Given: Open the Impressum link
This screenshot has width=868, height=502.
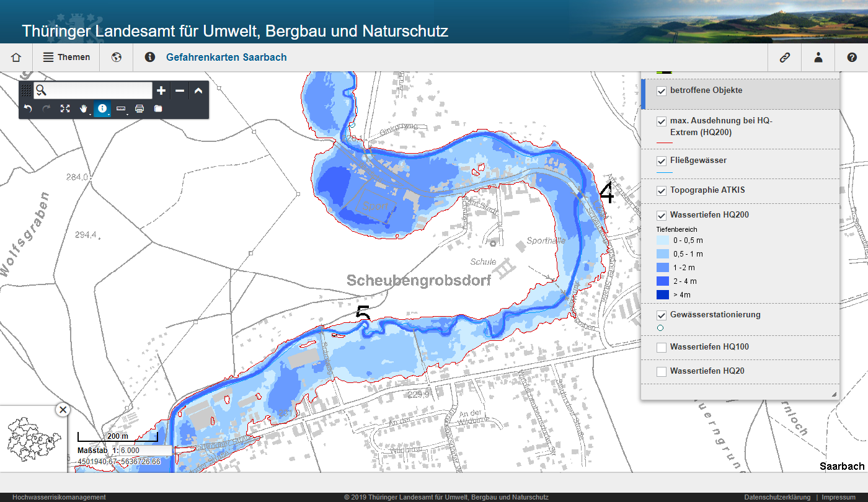Looking at the screenshot, I should (x=838, y=498).
